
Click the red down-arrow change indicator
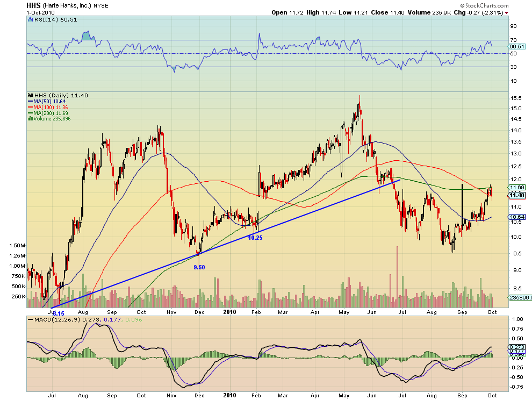coord(507,13)
